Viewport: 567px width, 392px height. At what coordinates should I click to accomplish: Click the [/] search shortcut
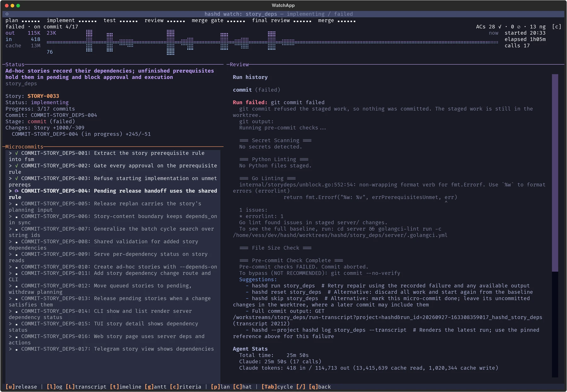pos(301,387)
